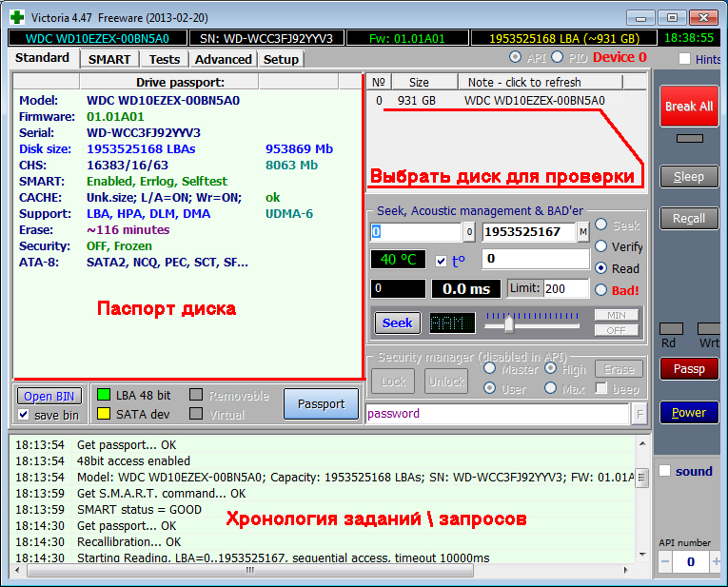Click the start LBA input field
Viewport: 728px width, 587px height.
point(416,231)
